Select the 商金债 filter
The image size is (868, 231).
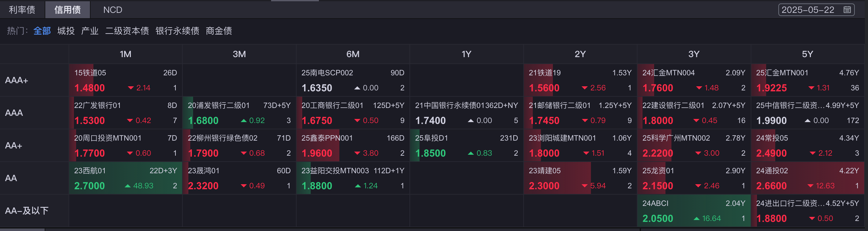coord(219,31)
